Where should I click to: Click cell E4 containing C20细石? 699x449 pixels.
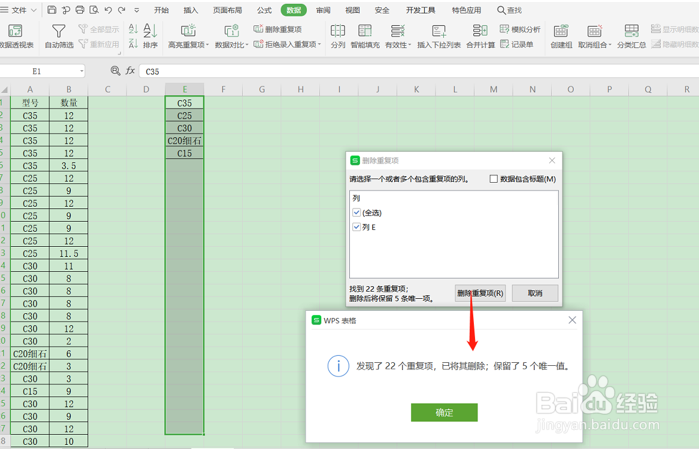click(x=185, y=140)
